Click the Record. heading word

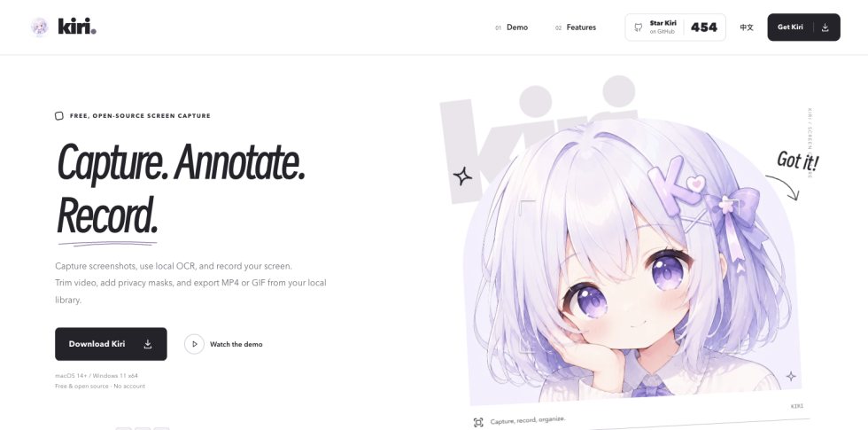(x=107, y=216)
